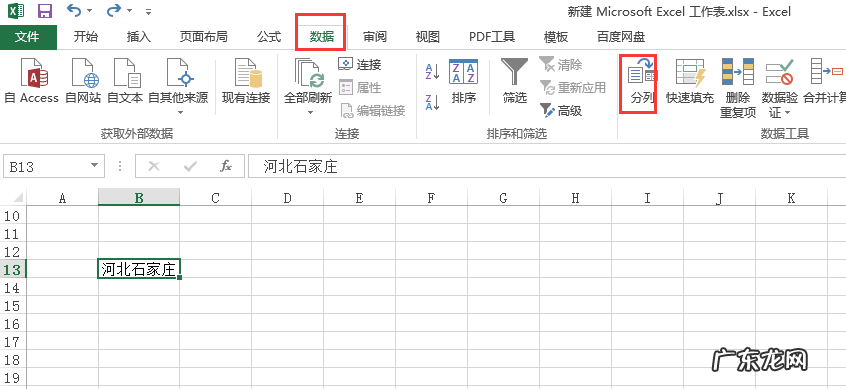Viewport: 846px width, 389px height.
Task: Click cell B13 containing 河北石家庄
Action: [139, 269]
